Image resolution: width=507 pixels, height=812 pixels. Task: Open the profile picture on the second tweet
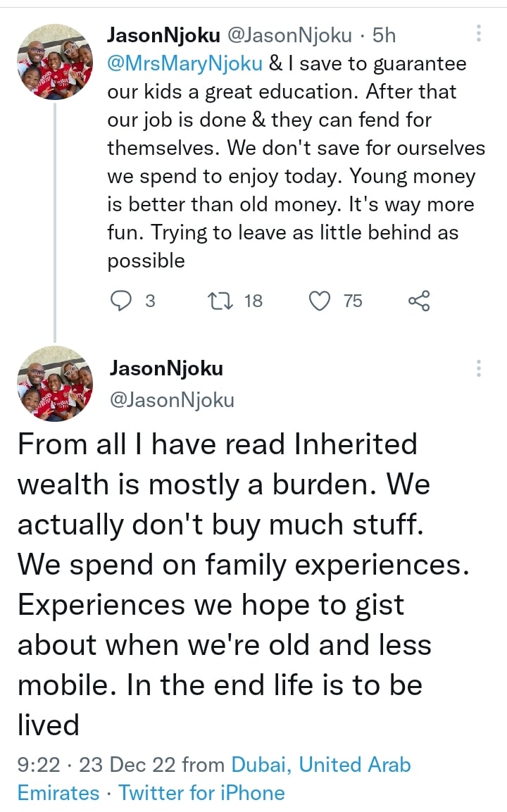(55, 384)
